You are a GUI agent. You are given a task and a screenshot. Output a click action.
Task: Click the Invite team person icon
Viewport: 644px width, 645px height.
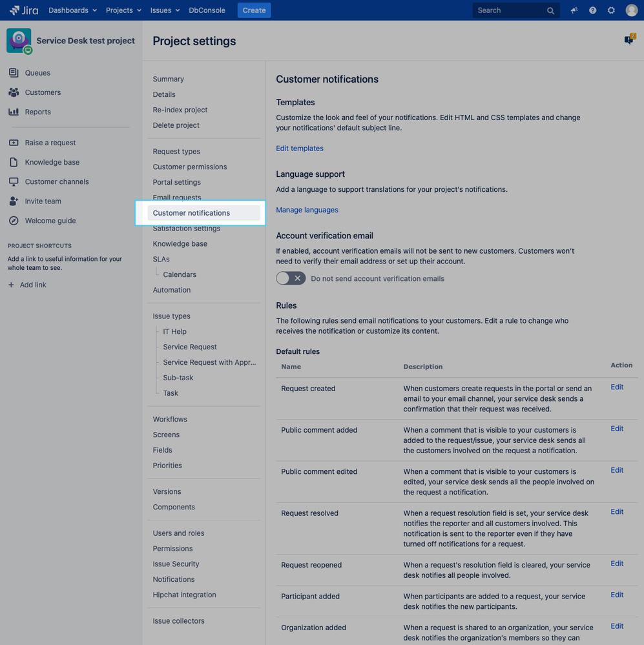point(14,201)
